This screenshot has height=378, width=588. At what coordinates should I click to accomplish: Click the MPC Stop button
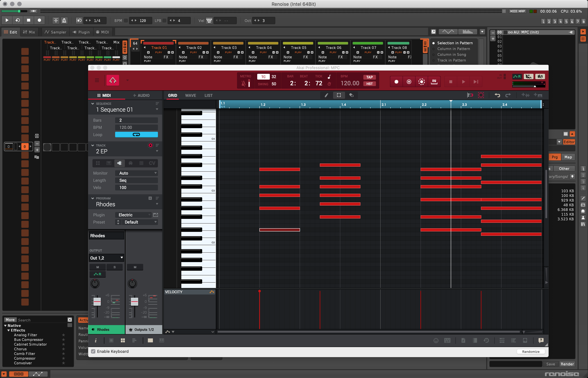click(x=450, y=82)
